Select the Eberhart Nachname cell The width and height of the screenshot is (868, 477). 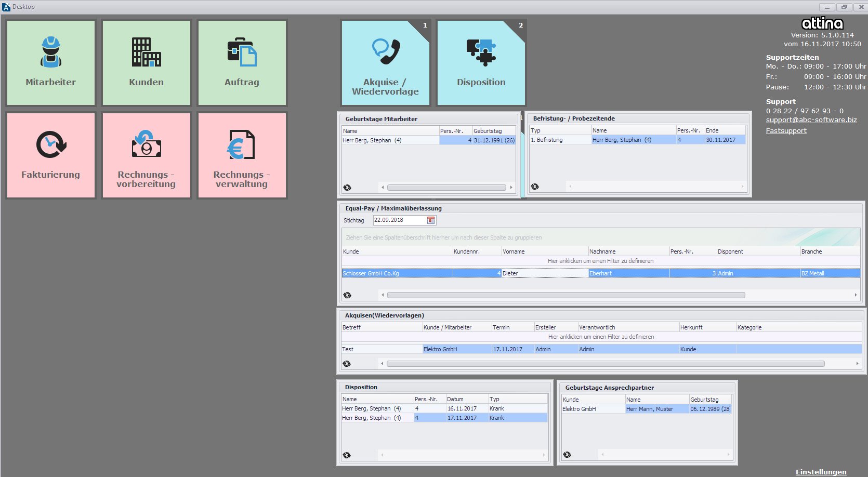(x=629, y=273)
